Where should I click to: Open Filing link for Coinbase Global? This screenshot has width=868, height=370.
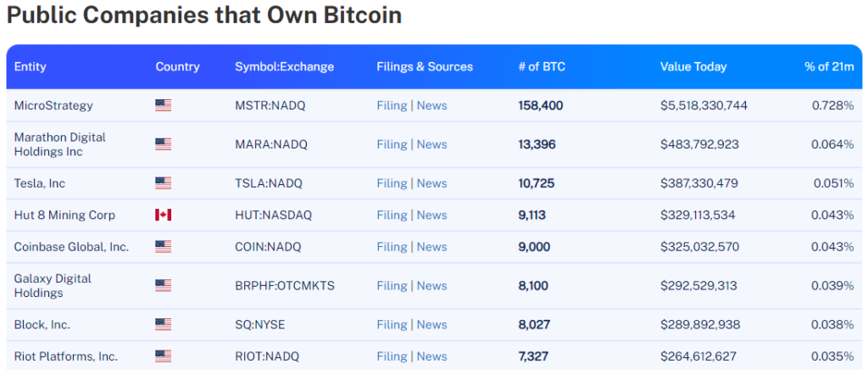pyautogui.click(x=392, y=247)
